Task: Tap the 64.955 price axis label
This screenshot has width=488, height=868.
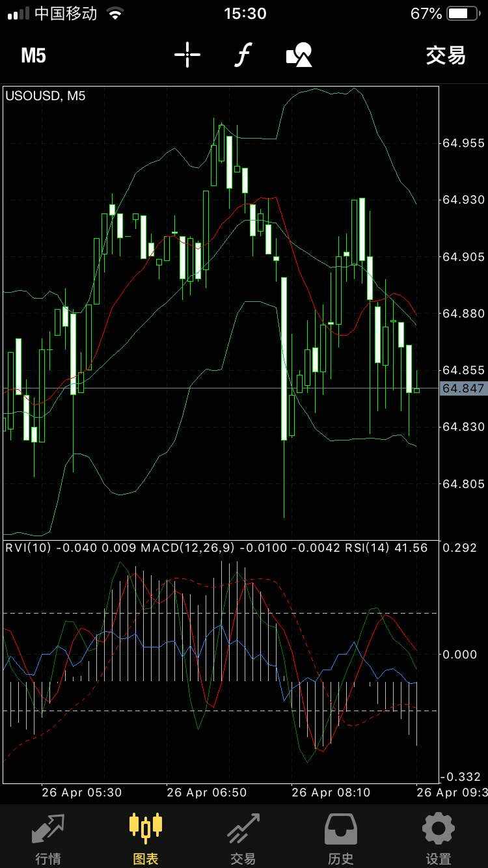Action: pyautogui.click(x=463, y=143)
